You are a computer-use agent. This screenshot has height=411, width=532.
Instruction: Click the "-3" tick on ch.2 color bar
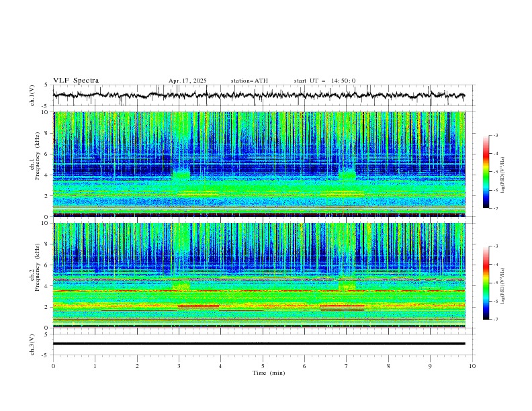click(x=496, y=246)
